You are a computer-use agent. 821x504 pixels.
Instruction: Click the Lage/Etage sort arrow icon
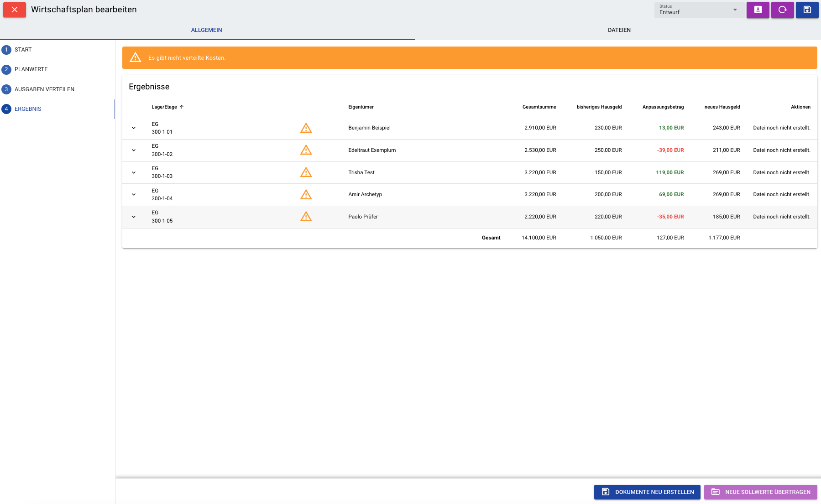tap(182, 107)
